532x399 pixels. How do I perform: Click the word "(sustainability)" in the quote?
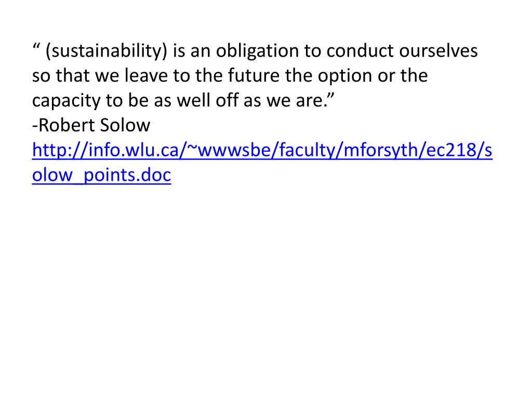[106, 51]
